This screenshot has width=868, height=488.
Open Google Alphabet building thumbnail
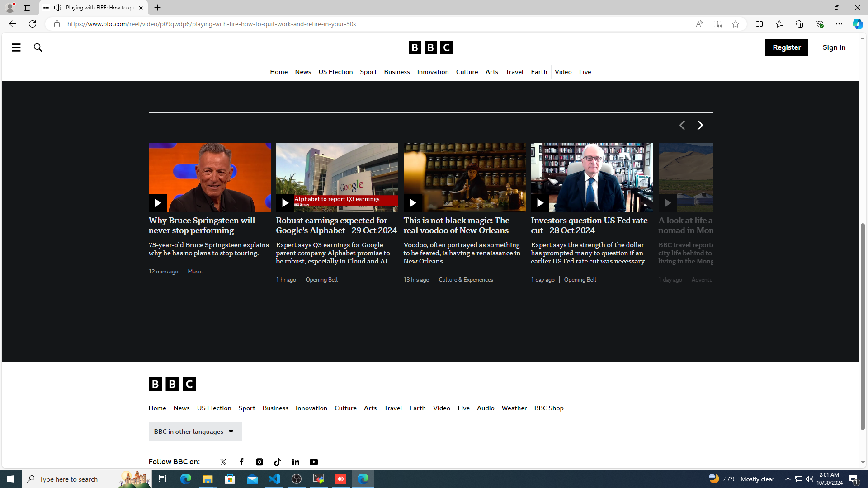tap(337, 178)
